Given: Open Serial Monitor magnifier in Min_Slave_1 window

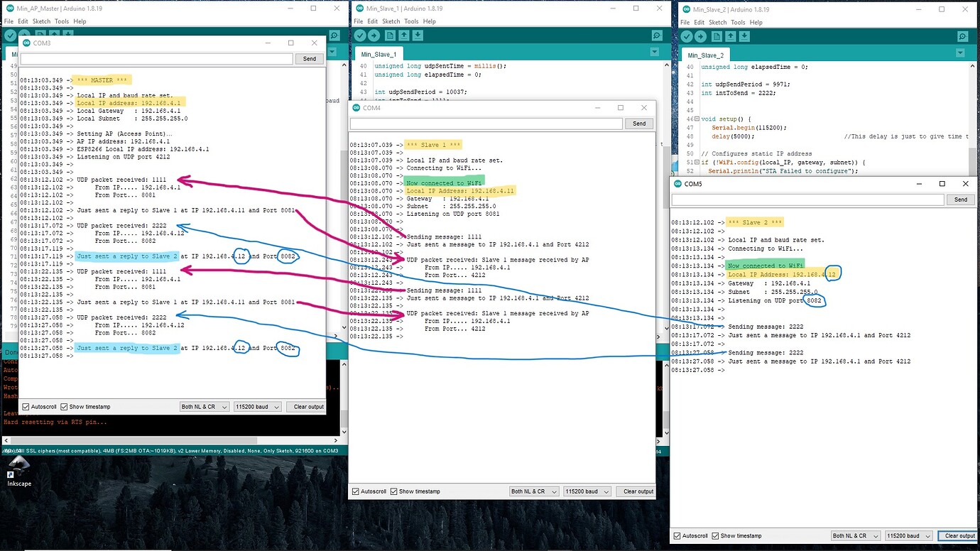Looking at the screenshot, I should click(x=656, y=35).
